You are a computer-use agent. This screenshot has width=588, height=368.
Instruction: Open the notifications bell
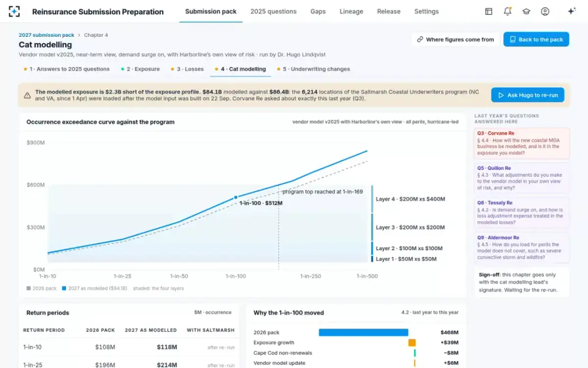508,11
